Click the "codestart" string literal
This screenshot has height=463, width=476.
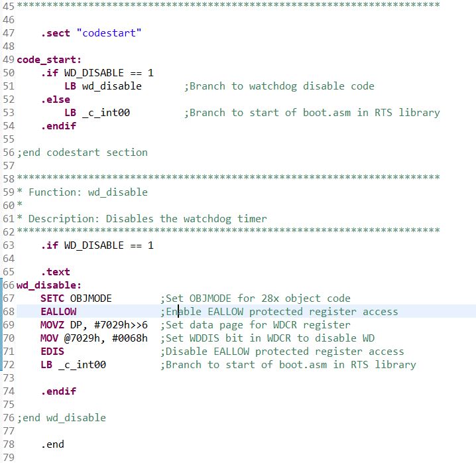click(109, 33)
